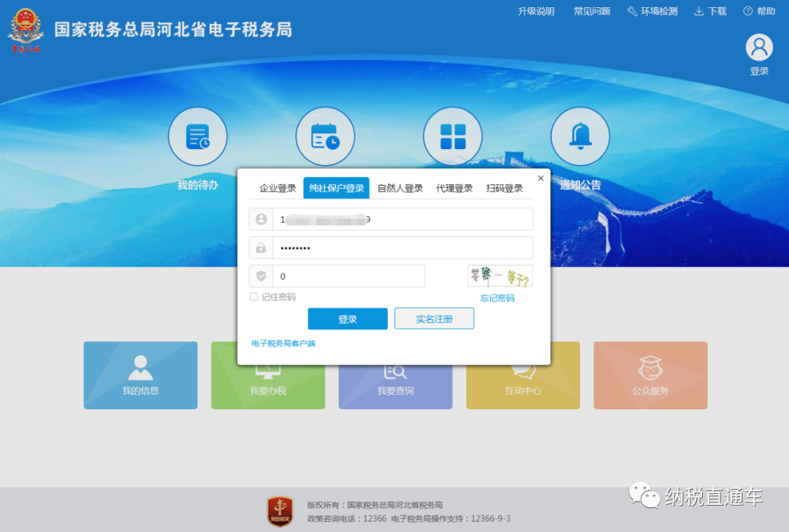Viewport: 789px width, 532px height.
Task: Click the 登录 user avatar icon
Action: pyautogui.click(x=759, y=47)
